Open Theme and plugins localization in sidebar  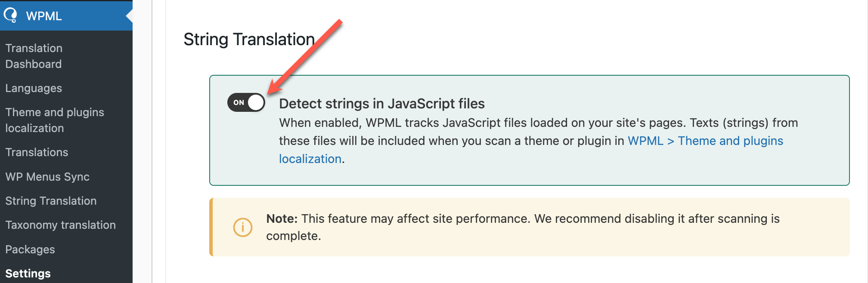tap(55, 120)
